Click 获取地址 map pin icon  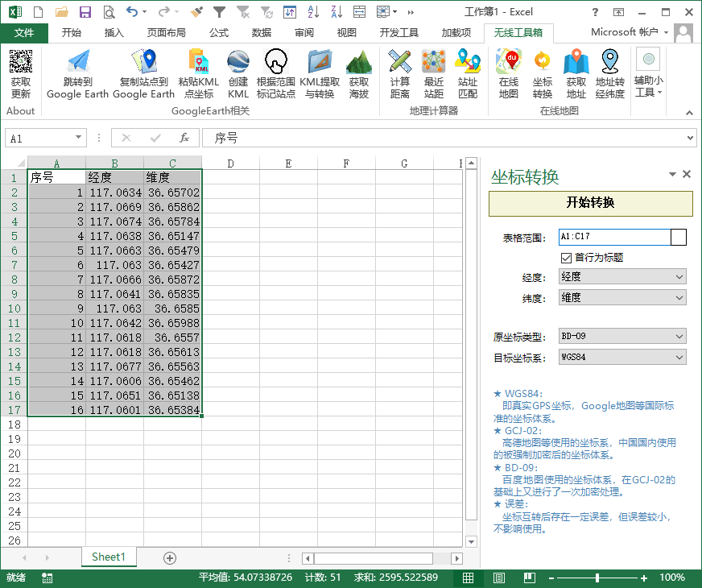pos(576,61)
